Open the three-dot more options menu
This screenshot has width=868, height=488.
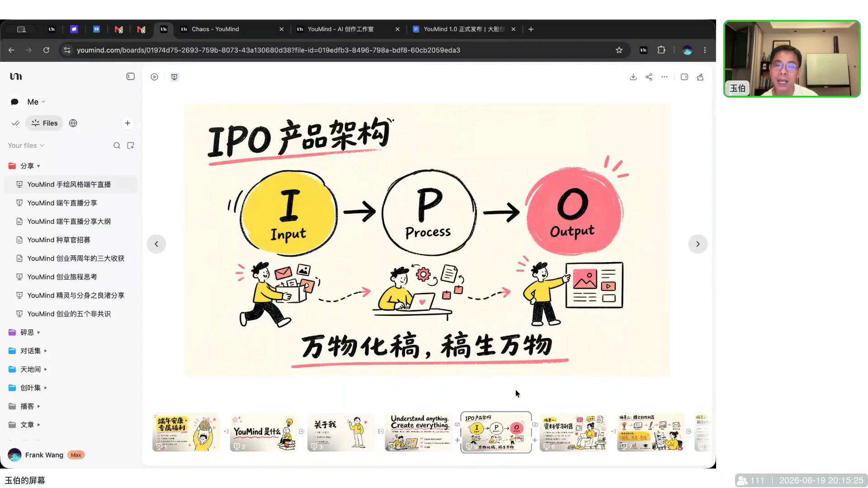[x=664, y=77]
